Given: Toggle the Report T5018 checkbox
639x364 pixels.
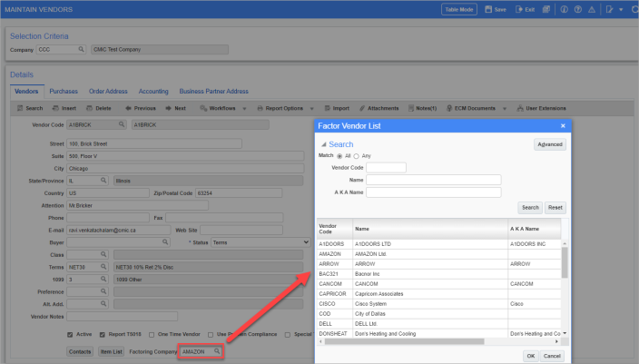Looking at the screenshot, I should coord(103,335).
